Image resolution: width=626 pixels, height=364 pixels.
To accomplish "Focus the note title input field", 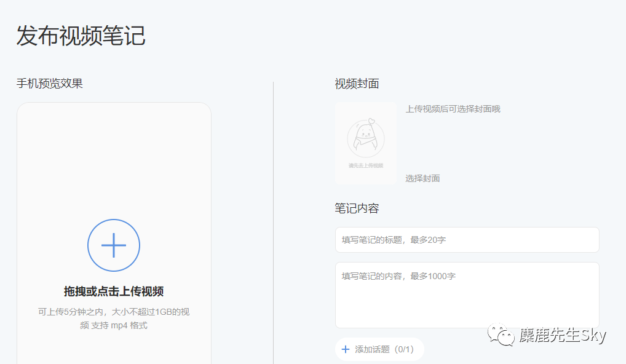I will (467, 239).
